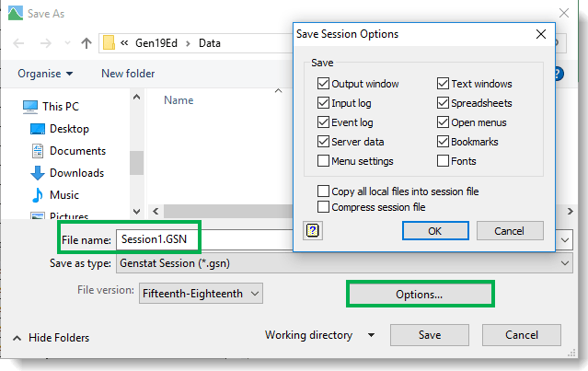Click the New folder command
The height and width of the screenshot is (371, 588).
[128, 74]
